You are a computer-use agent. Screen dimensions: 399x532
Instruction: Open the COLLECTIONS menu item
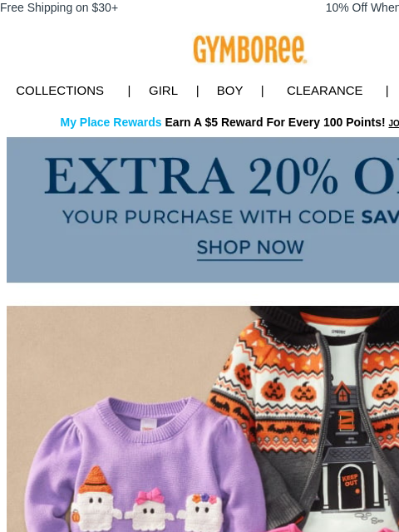click(60, 91)
